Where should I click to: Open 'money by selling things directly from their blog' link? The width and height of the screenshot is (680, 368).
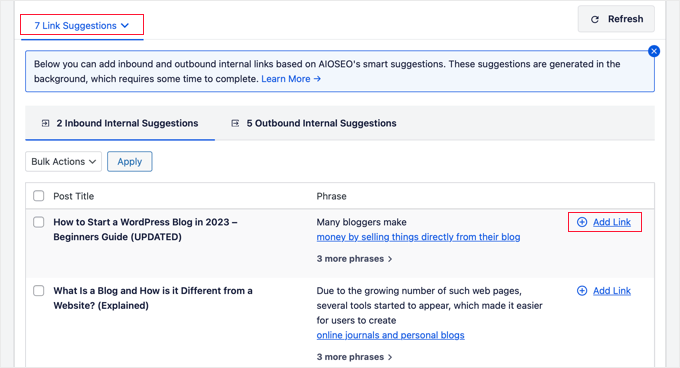[x=418, y=237]
